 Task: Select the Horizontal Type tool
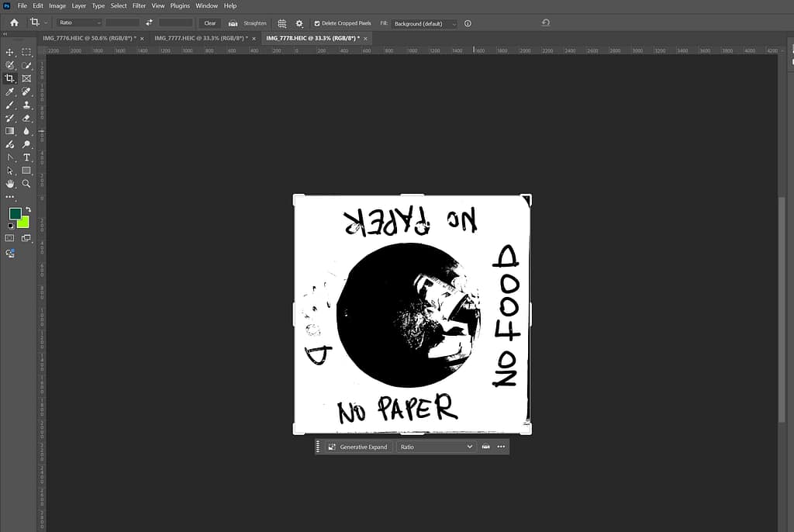pos(26,157)
